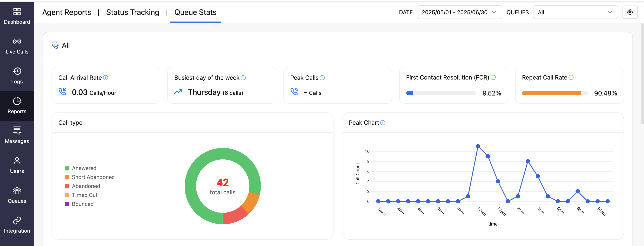Switch to the Status Tracking tab

pos(132,12)
